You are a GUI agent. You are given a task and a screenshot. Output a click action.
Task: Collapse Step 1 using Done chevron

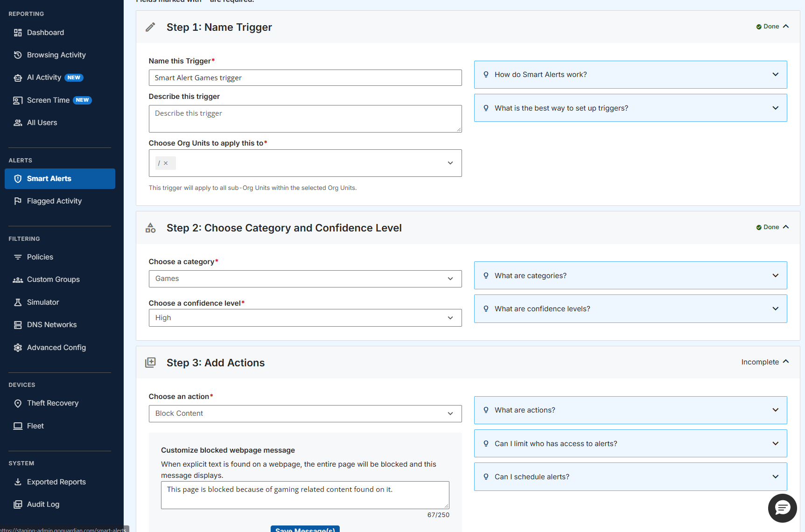point(786,27)
